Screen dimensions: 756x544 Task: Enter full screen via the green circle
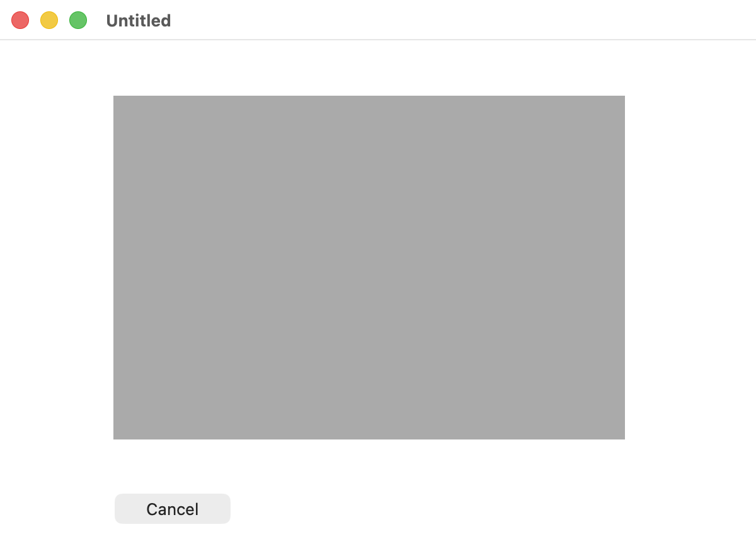(x=78, y=20)
